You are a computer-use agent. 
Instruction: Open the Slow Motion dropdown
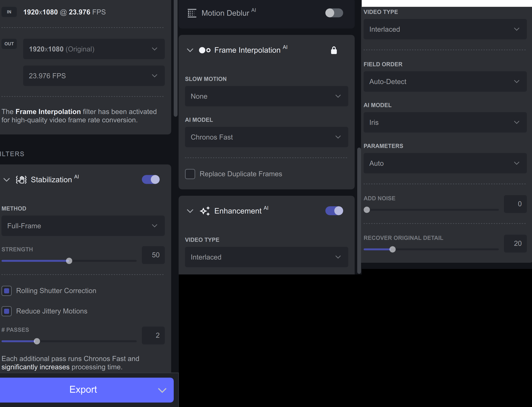266,96
